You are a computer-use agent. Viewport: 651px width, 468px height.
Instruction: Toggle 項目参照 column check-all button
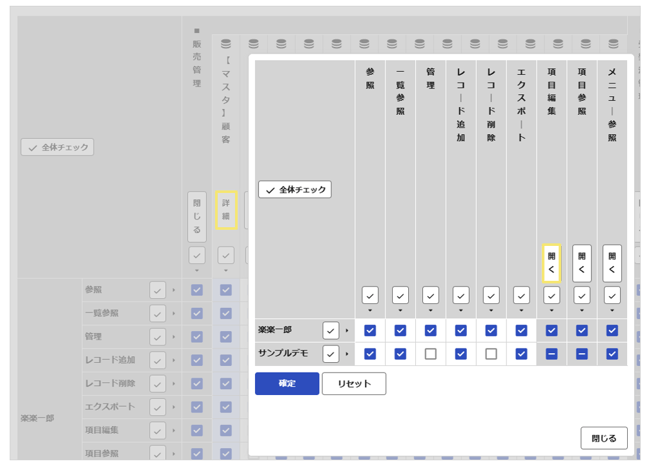point(582,295)
